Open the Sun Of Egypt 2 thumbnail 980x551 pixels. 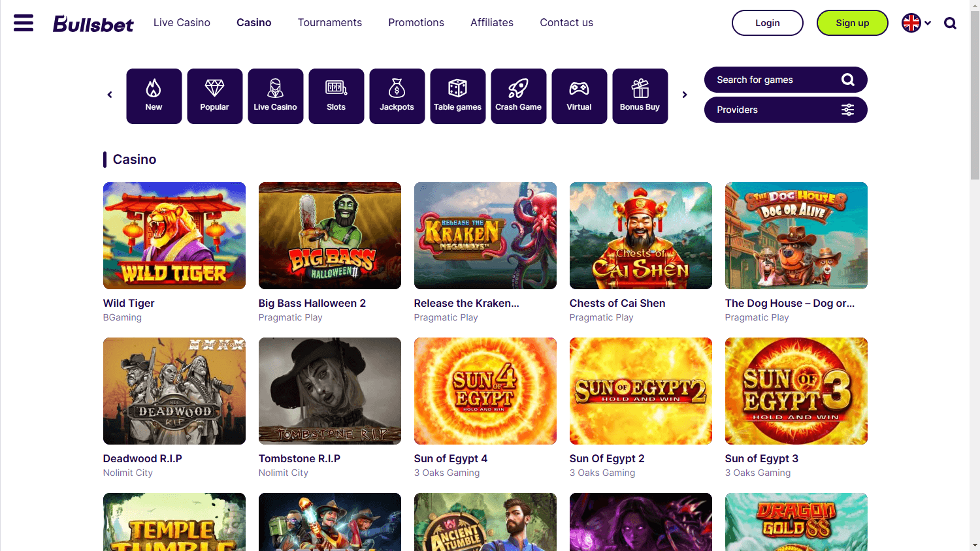pos(641,391)
